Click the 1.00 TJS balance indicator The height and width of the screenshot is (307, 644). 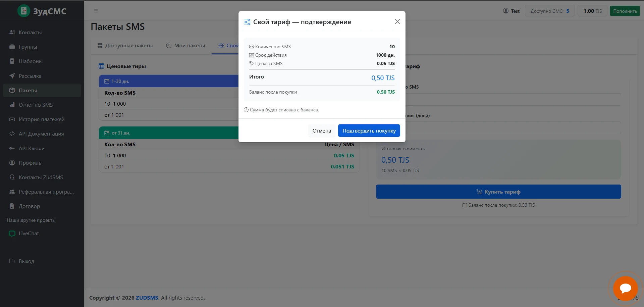click(x=593, y=11)
